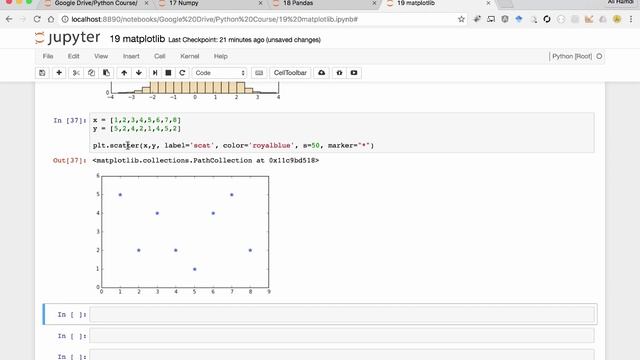The height and width of the screenshot is (360, 640).
Task: Click the gift-shaped toolbar icon
Action: click(339, 73)
